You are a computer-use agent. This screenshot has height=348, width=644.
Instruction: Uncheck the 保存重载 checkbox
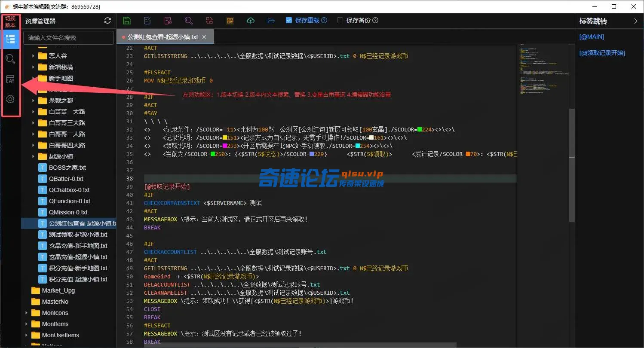click(x=289, y=20)
